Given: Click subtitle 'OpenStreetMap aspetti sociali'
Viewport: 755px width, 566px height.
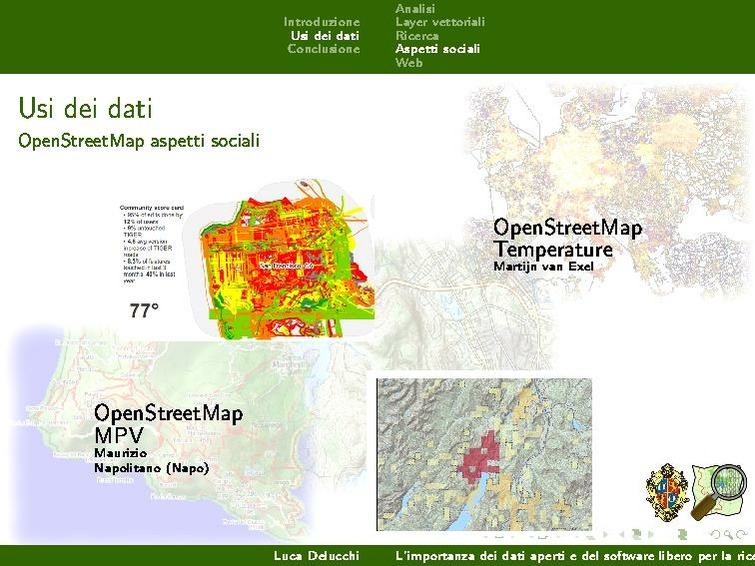Looking at the screenshot, I should point(139,141).
